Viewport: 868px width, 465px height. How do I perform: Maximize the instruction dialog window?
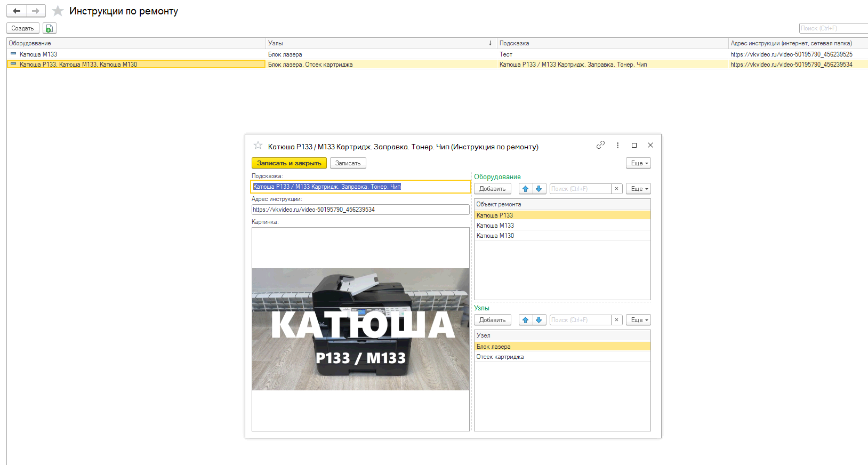tap(634, 145)
